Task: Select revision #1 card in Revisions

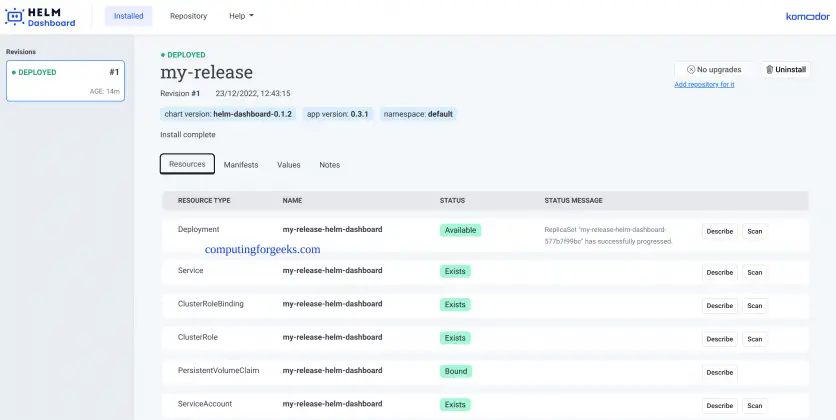Action: coord(65,80)
